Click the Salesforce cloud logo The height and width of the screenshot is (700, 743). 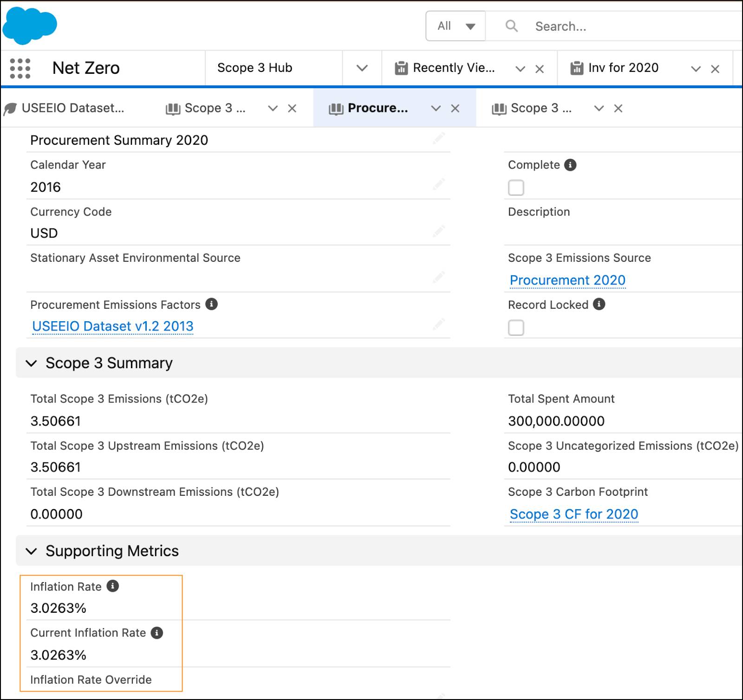tap(30, 26)
